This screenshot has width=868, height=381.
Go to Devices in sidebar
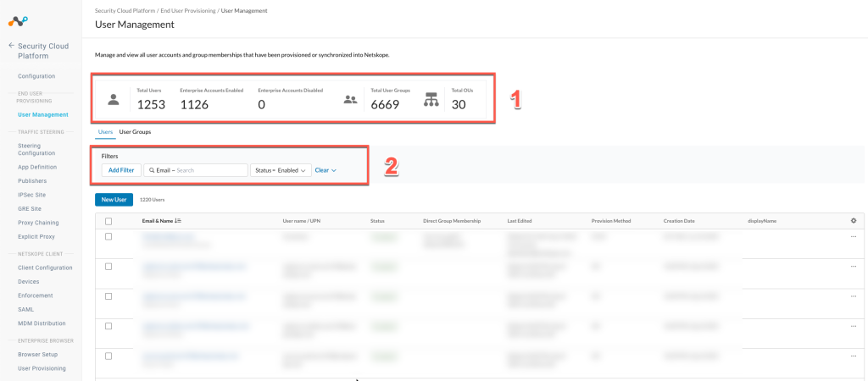tap(28, 281)
